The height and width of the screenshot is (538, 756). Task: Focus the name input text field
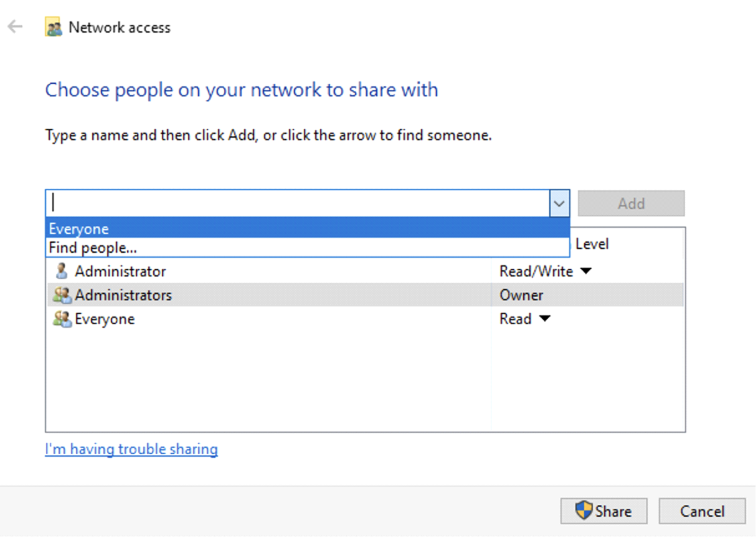point(298,203)
